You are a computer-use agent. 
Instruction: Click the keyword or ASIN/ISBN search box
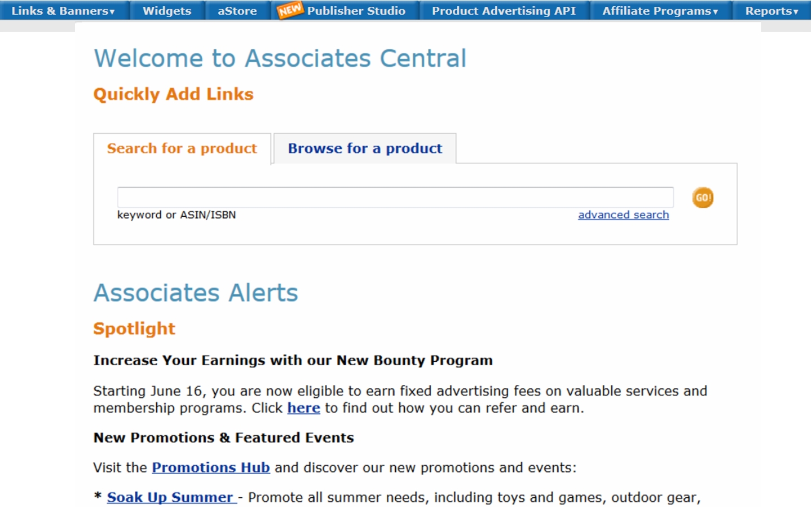395,197
